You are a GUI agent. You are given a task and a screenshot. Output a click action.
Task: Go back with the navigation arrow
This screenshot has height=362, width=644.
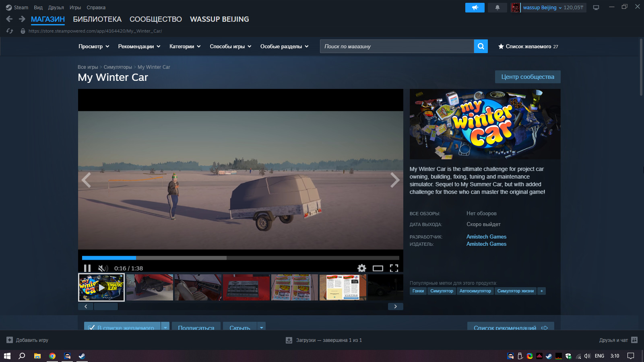(10, 19)
